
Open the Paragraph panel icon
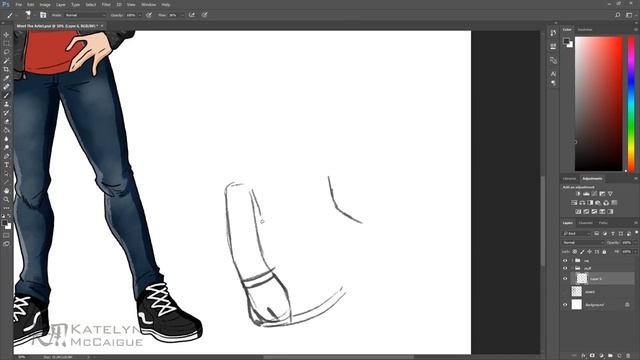pos(553,83)
